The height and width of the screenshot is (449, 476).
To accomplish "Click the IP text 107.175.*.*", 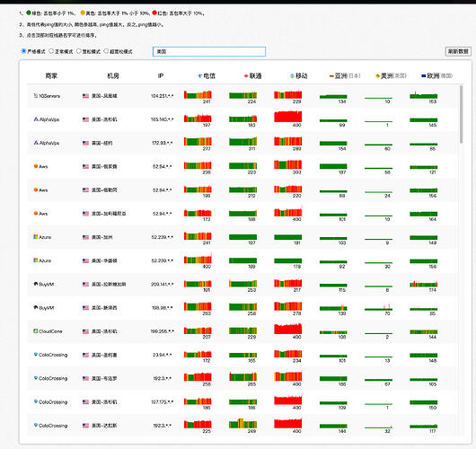I will [162, 402].
